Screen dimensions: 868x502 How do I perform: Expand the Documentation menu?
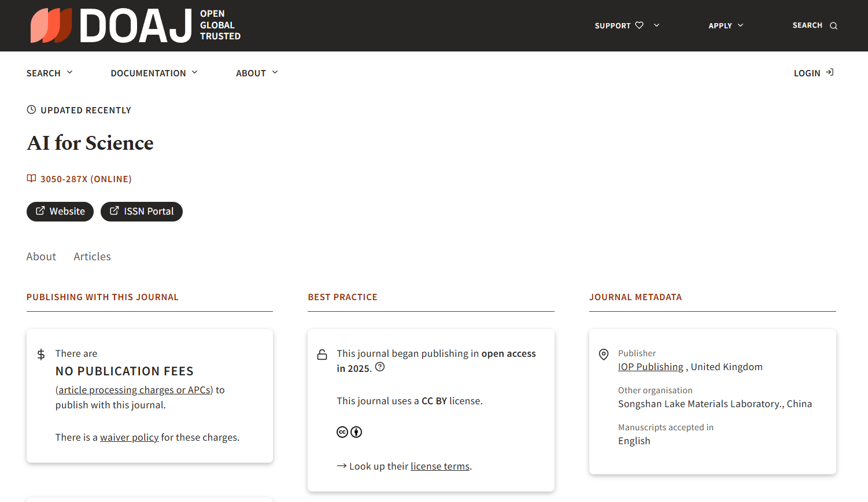point(154,73)
